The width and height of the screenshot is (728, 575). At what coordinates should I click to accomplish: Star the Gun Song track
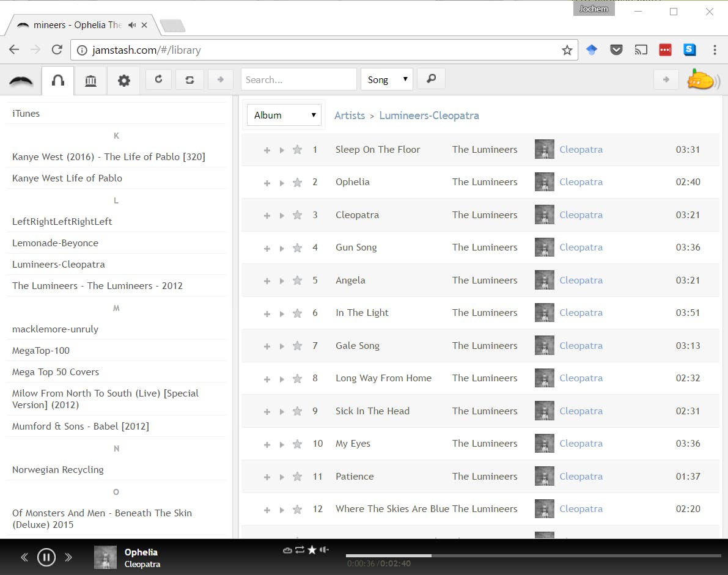click(x=298, y=248)
